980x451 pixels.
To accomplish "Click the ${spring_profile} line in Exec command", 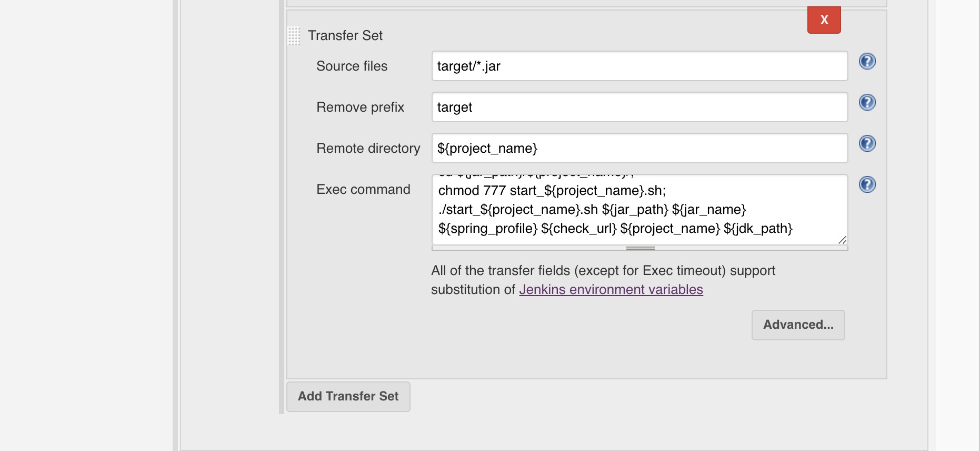I will [x=615, y=228].
